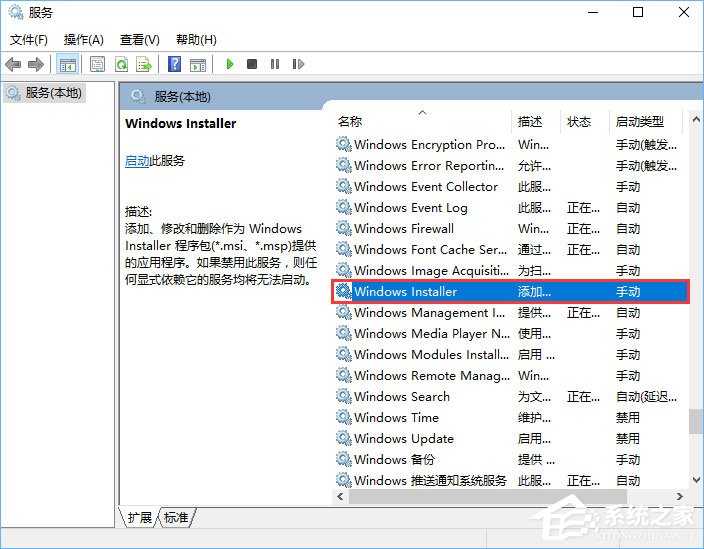This screenshot has height=549, width=704.
Task: Stop service with square stop button
Action: coord(252,64)
